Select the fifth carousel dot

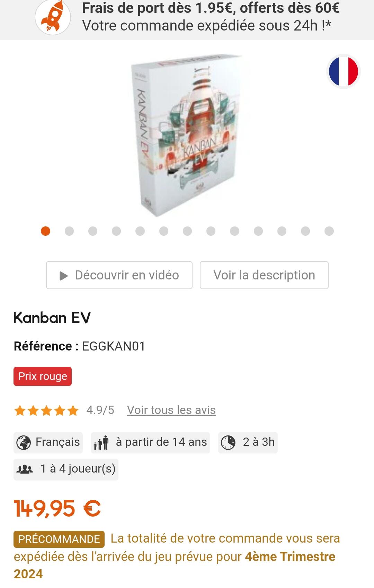point(140,231)
